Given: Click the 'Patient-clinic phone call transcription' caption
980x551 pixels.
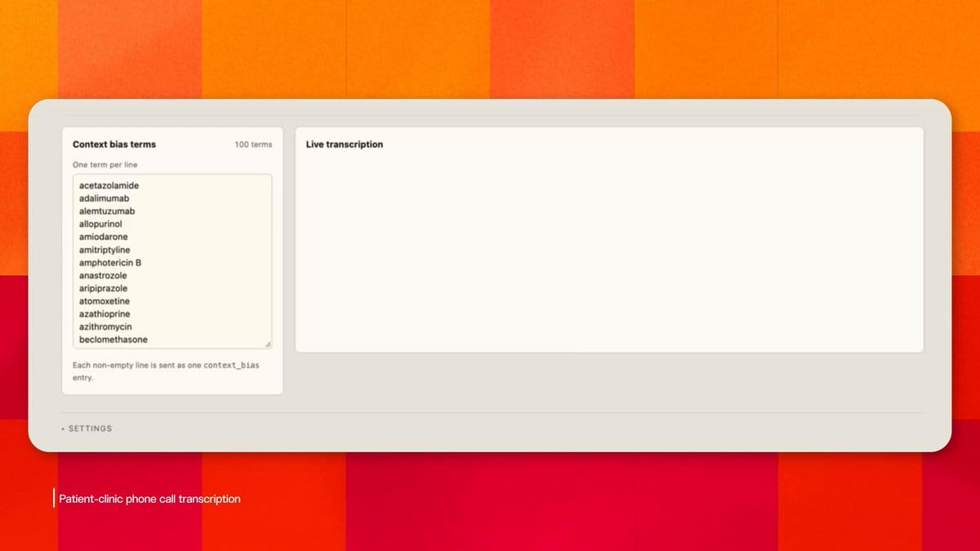Looking at the screenshot, I should pos(149,499).
